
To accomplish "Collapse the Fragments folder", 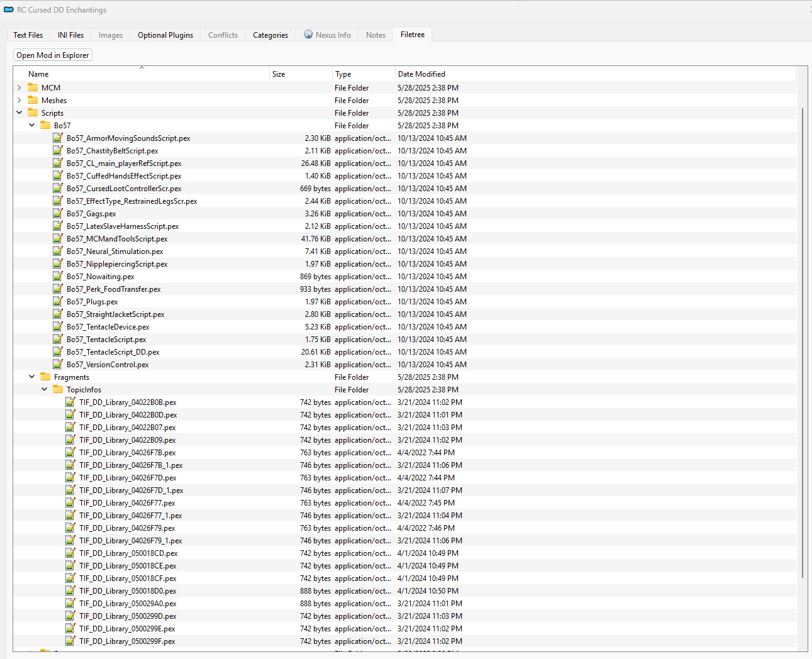I will click(x=32, y=377).
